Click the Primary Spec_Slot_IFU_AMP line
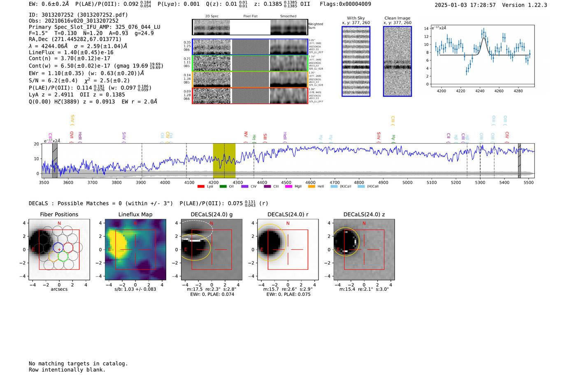 pos(95,27)
